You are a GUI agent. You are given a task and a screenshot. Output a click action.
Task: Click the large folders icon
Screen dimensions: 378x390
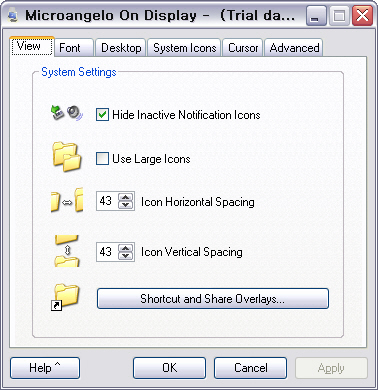click(x=67, y=157)
